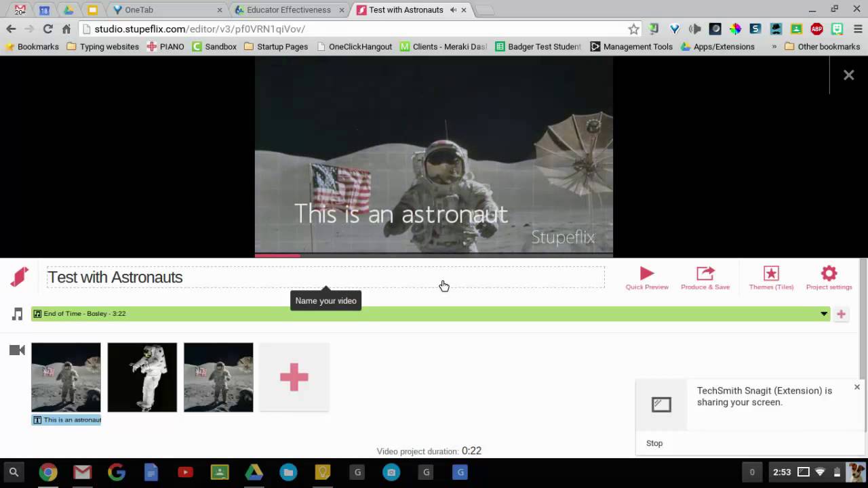868x488 pixels.
Task: Click the Stupeflix logo icon
Action: (x=20, y=277)
